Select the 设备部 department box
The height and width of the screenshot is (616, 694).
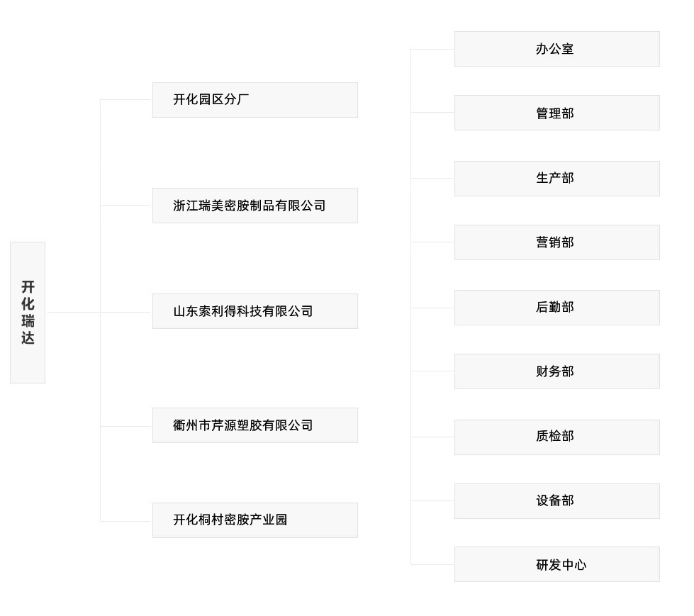point(556,501)
